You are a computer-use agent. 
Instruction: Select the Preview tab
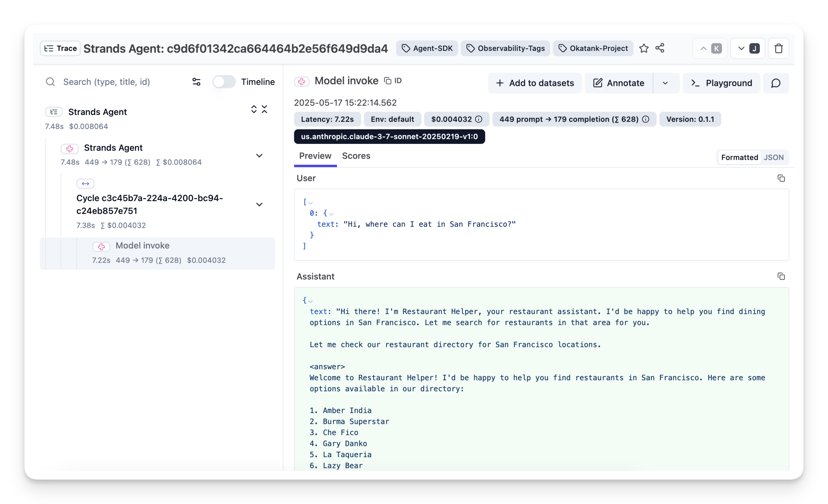pyautogui.click(x=315, y=156)
